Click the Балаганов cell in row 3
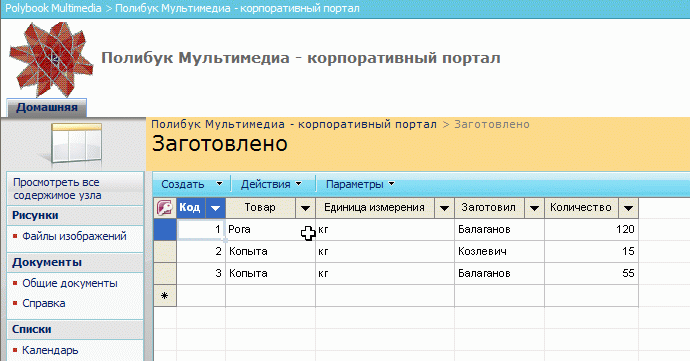Image resolution: width=690 pixels, height=361 pixels. [499, 273]
